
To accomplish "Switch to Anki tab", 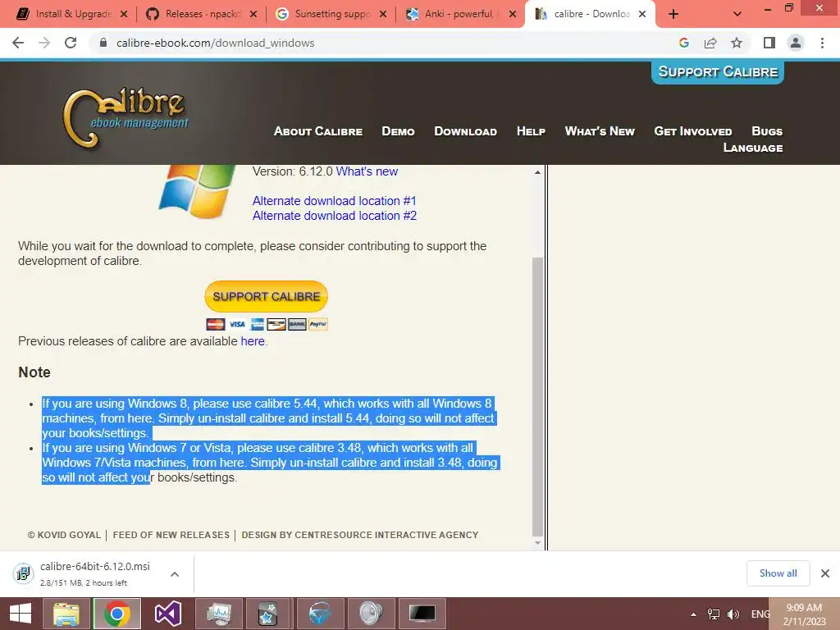I will pyautogui.click(x=454, y=14).
